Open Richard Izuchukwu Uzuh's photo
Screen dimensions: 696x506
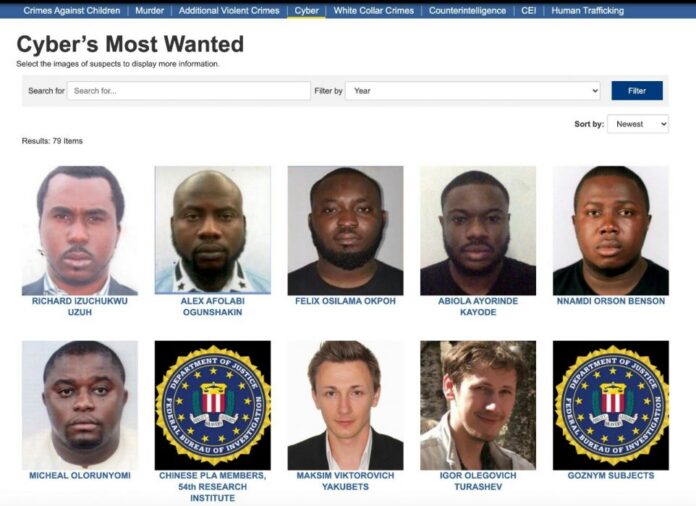(x=80, y=230)
